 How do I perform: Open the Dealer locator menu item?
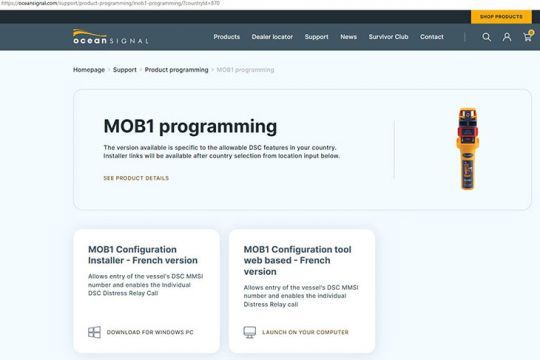[x=272, y=37]
